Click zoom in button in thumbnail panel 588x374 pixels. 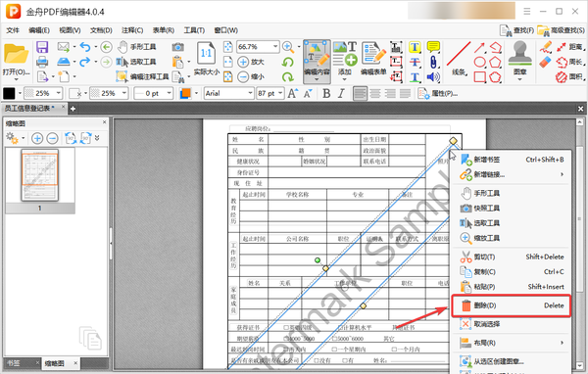[37, 138]
